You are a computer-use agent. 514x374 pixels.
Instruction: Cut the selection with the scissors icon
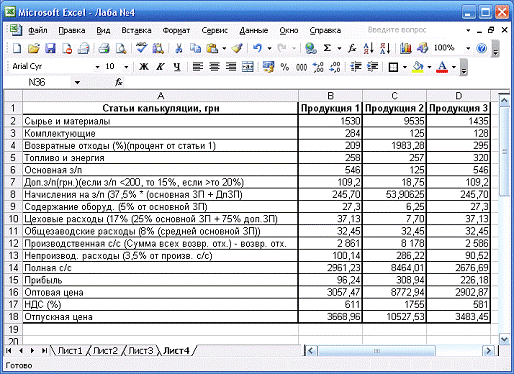pyautogui.click(x=179, y=48)
